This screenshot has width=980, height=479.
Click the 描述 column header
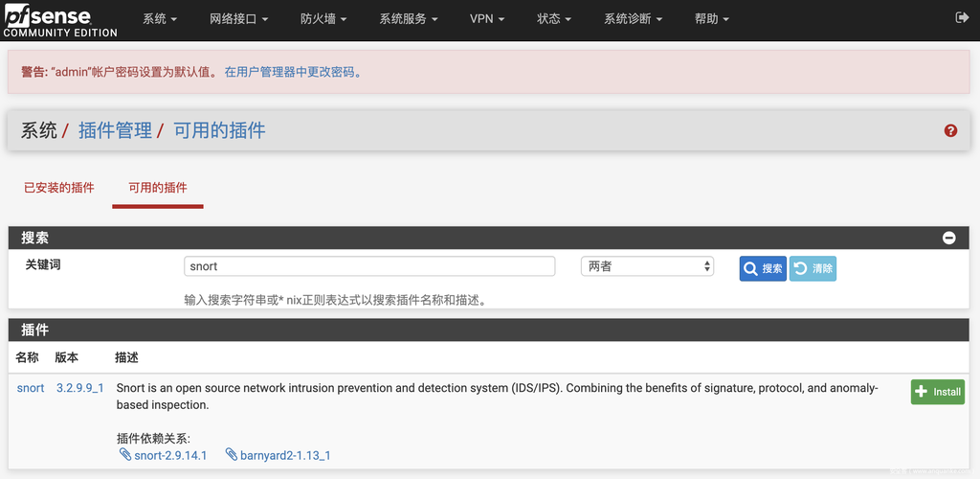(127, 357)
